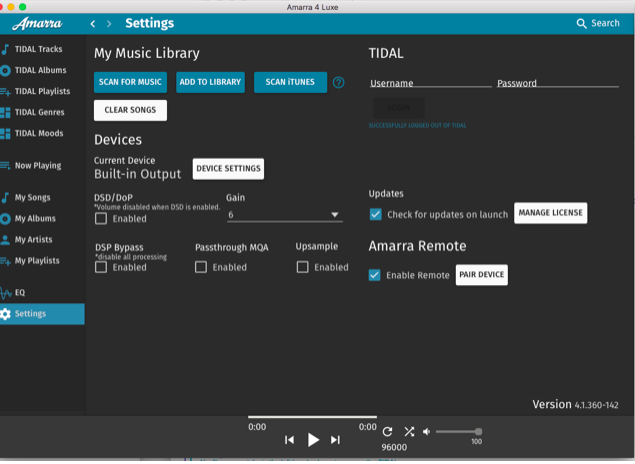Go to the previous track
Image resolution: width=635 pixels, height=464 pixels.
(289, 439)
